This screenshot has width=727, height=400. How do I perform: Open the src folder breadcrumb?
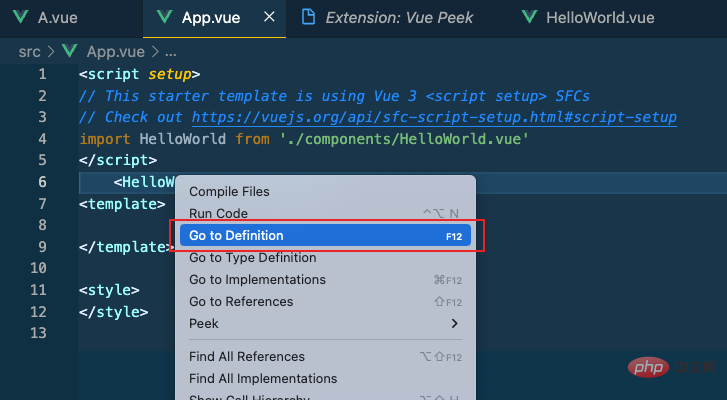30,50
